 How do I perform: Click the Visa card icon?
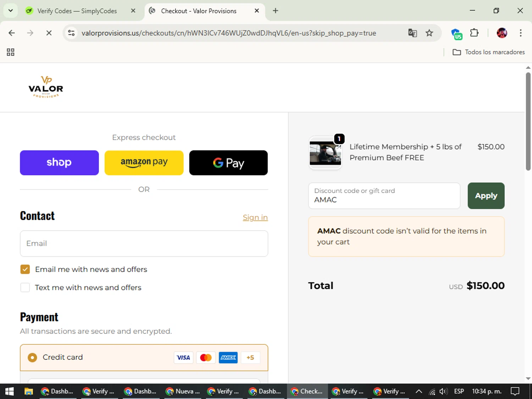pos(183,358)
